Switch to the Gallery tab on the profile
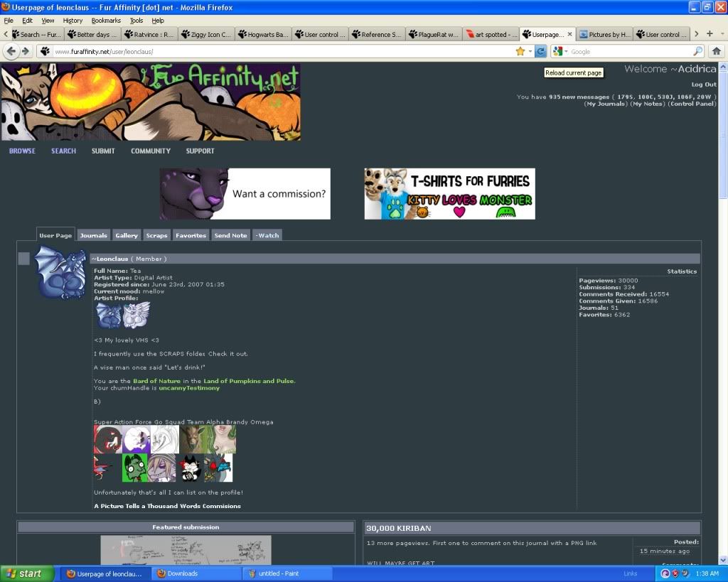The image size is (728, 582). click(x=127, y=235)
